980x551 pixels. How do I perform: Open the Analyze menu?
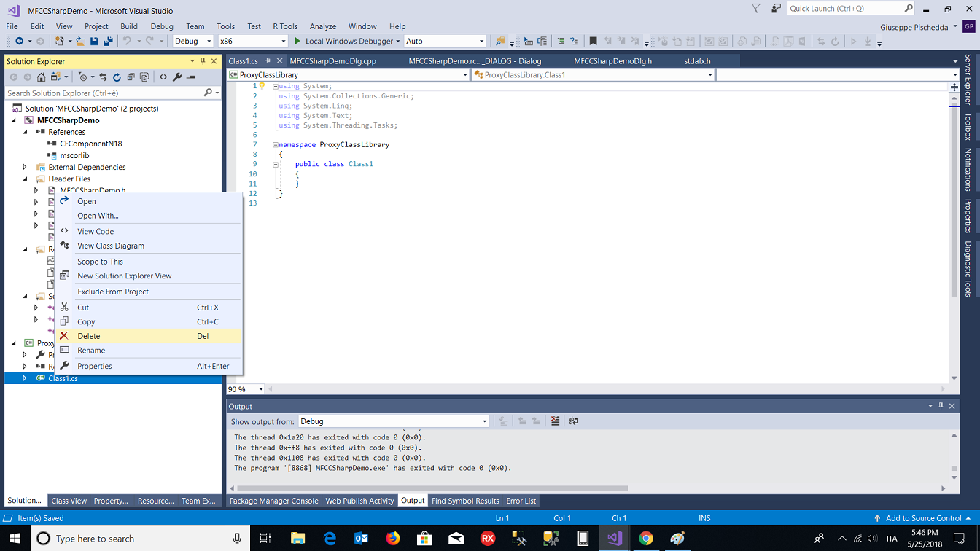click(323, 26)
